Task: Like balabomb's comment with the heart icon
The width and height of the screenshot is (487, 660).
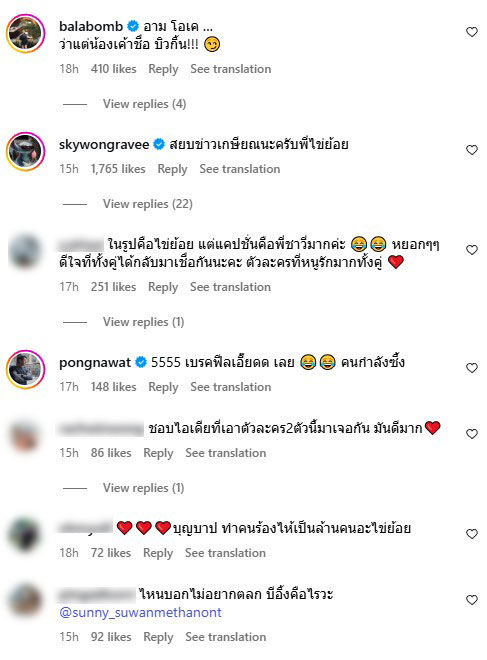Action: (471, 32)
